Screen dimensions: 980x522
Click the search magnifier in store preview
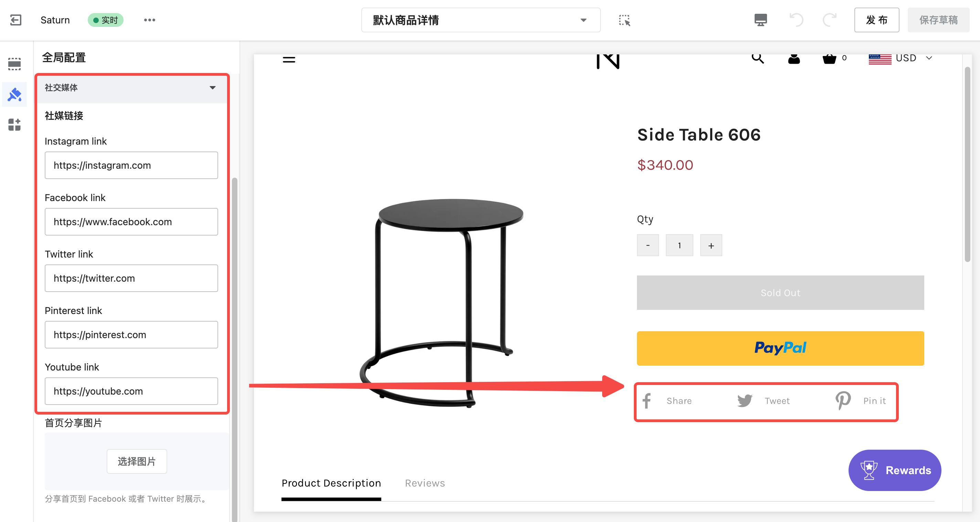click(x=757, y=58)
